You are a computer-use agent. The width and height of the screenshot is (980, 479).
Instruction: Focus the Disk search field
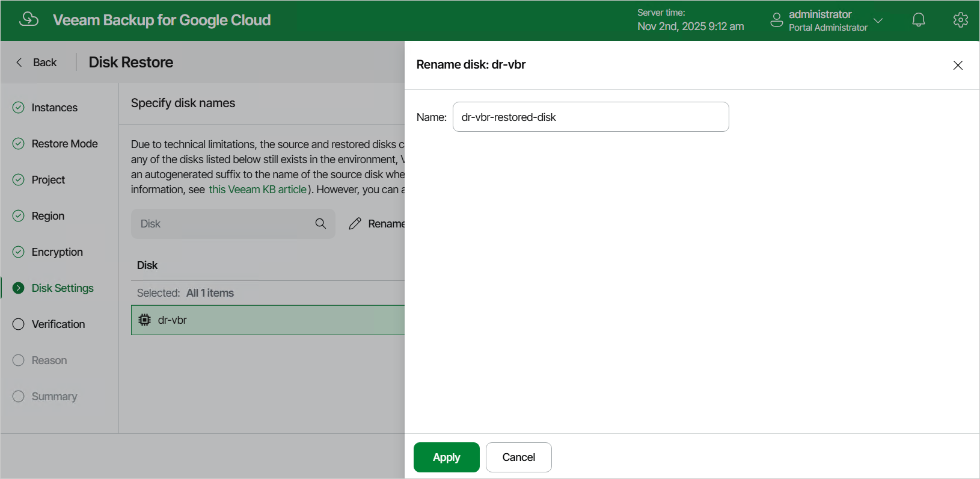[x=233, y=224]
